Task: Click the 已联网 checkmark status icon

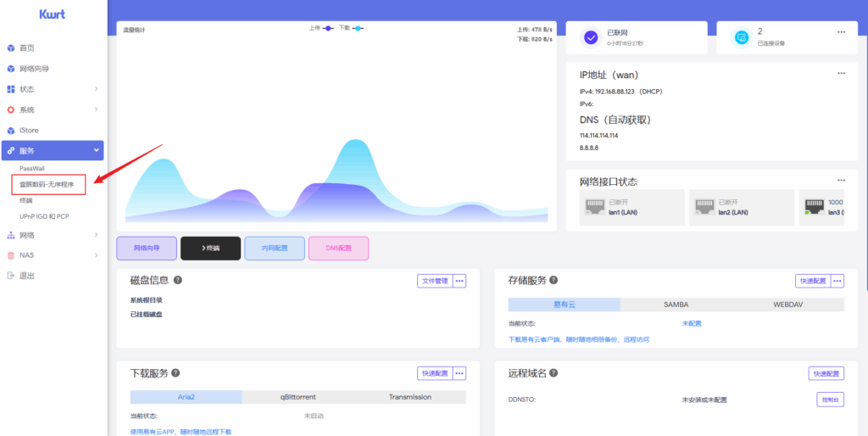Action: [x=591, y=37]
